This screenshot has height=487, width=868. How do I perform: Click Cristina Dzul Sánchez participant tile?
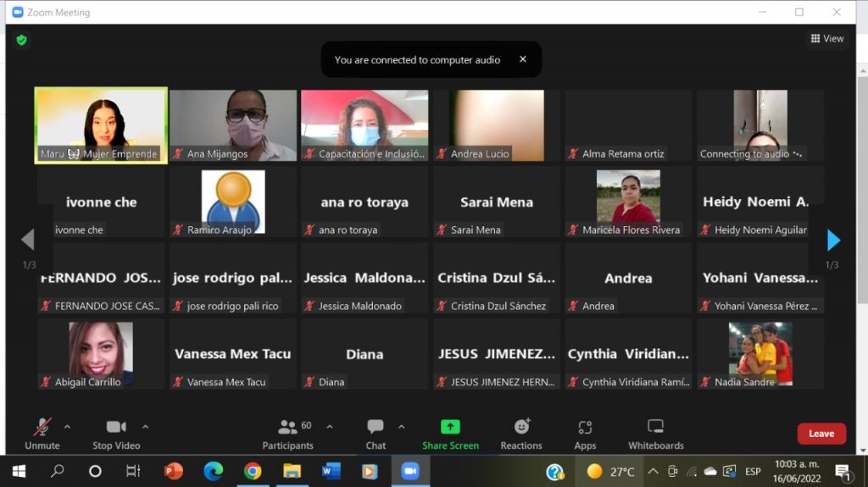click(x=497, y=279)
